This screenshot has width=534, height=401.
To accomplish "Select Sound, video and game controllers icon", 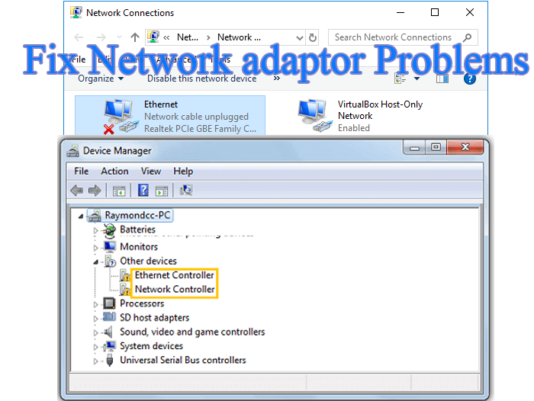I will (108, 332).
